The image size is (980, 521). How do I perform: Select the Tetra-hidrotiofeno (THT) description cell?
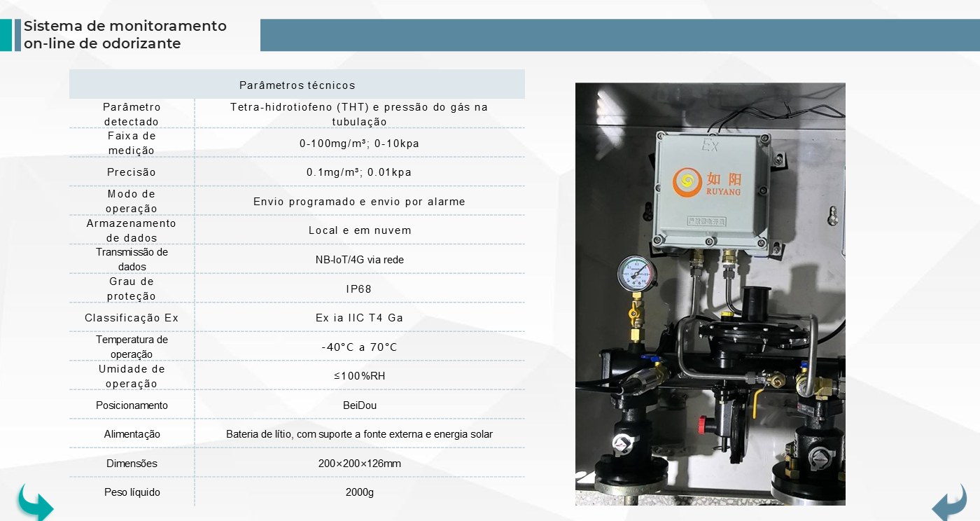click(359, 114)
